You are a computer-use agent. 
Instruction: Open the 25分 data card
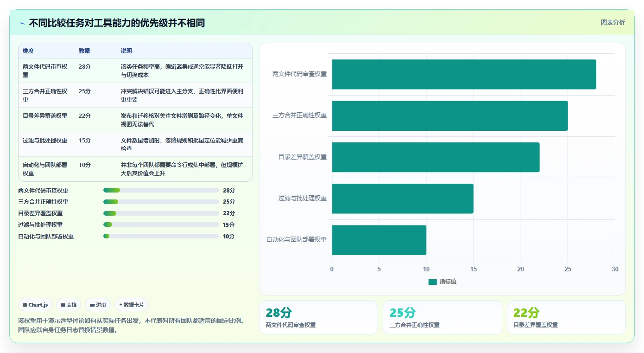[442, 317]
